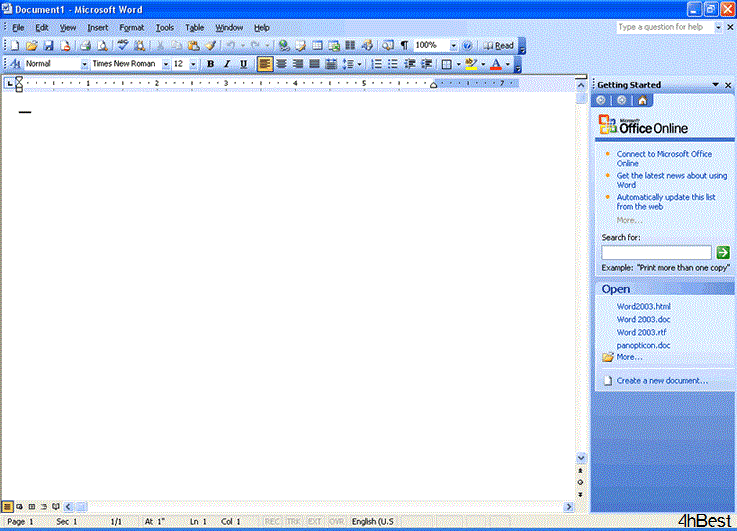The width and height of the screenshot is (737, 531).
Task: Create a new blank document from the toolbar
Action: 15,46
